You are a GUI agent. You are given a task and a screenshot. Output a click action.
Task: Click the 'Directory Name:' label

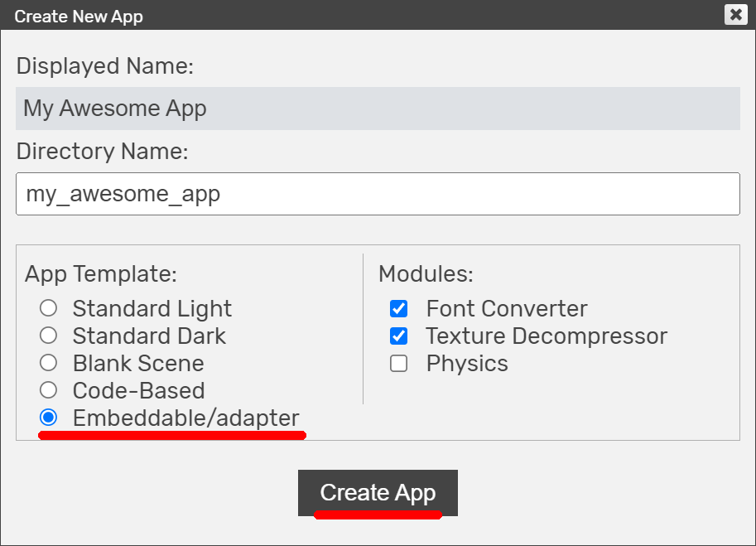click(x=102, y=152)
